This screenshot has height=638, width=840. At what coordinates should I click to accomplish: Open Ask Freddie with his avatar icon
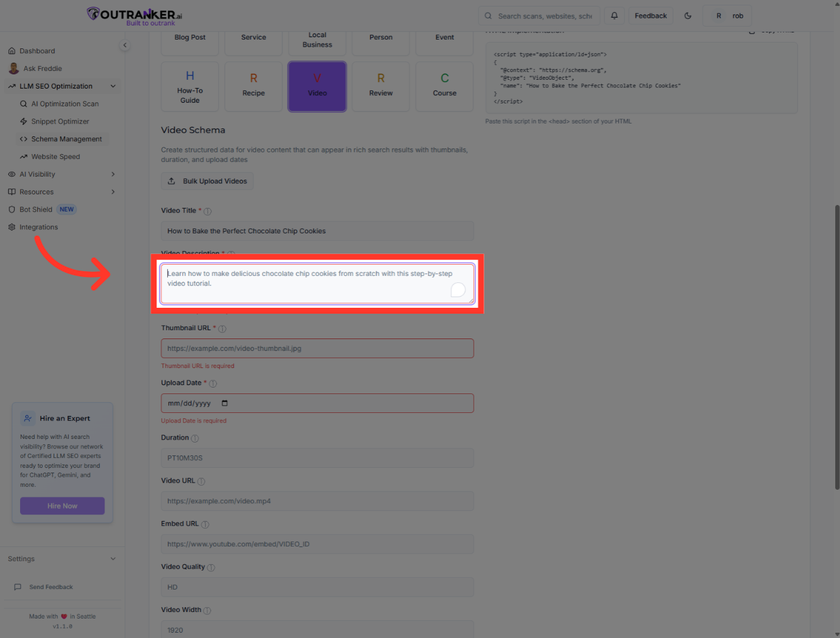(x=14, y=68)
